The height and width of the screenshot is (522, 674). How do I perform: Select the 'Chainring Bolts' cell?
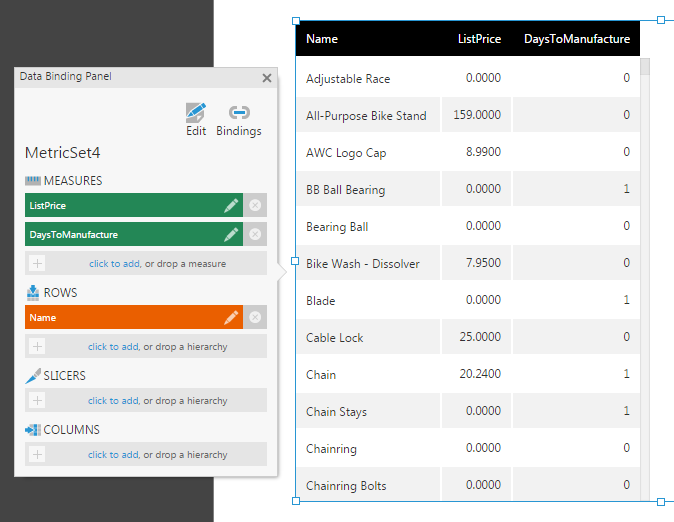click(x=368, y=484)
